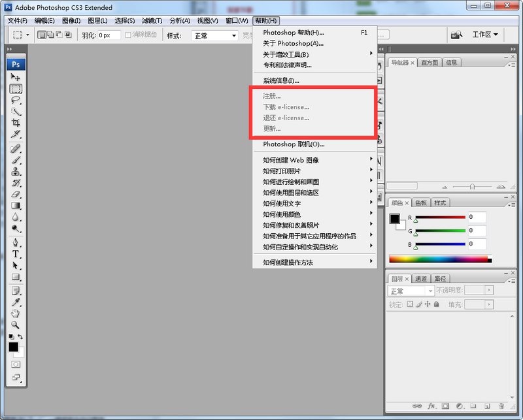Click create new layer button

(487, 406)
